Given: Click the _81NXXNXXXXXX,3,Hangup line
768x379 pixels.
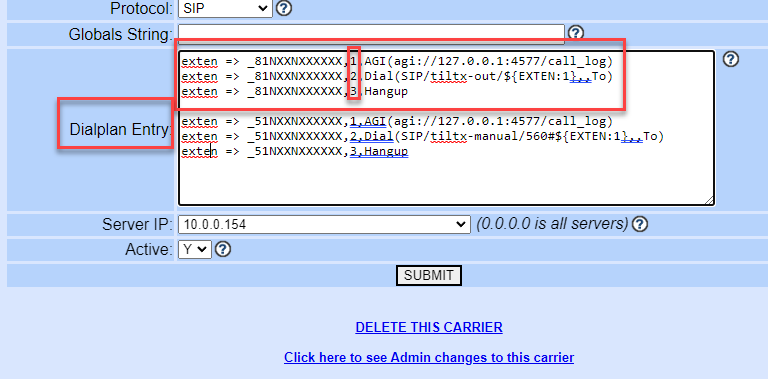Looking at the screenshot, I should (294, 92).
